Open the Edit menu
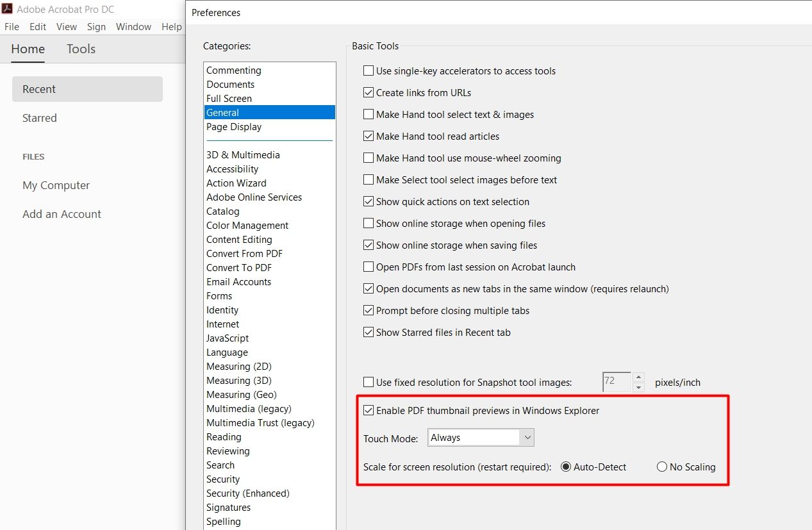This screenshot has width=812, height=530. pos(38,27)
